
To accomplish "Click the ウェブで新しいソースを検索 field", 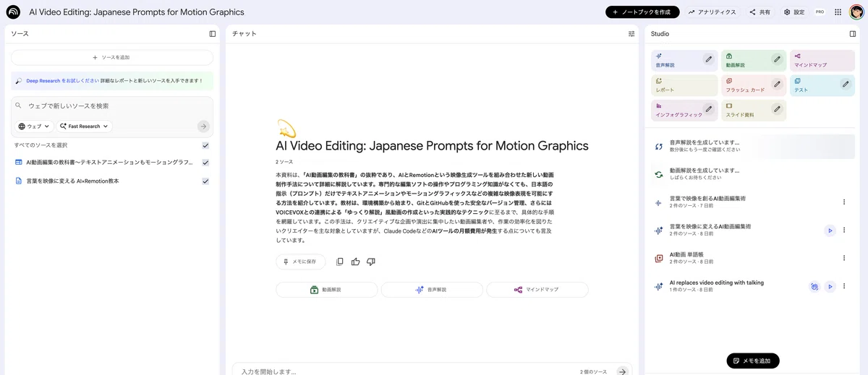I will coord(112,105).
